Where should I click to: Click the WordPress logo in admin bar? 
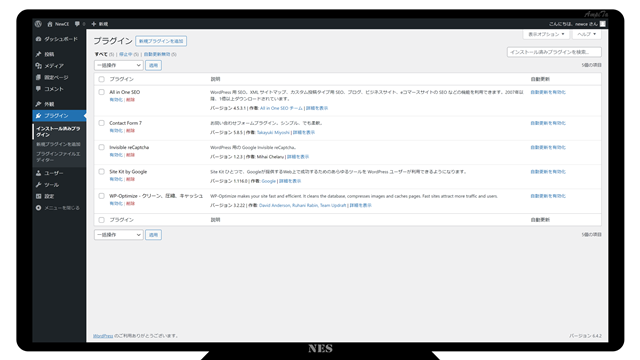pyautogui.click(x=38, y=24)
